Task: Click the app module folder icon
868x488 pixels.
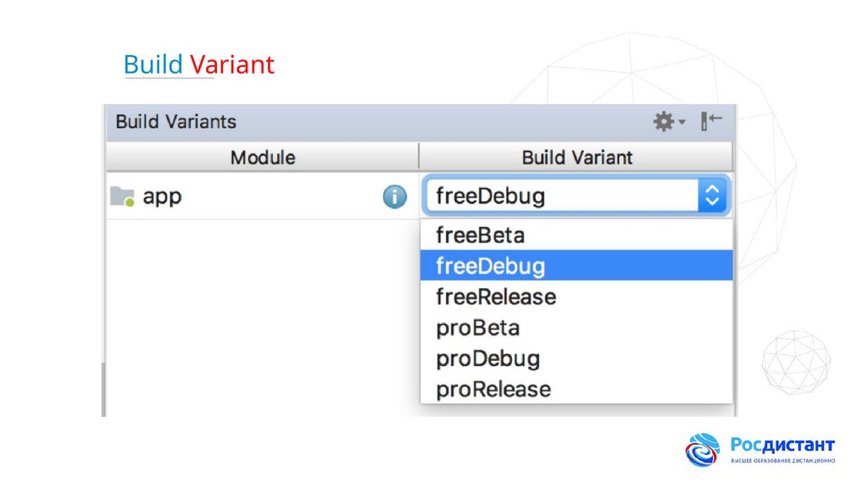Action: 123,197
